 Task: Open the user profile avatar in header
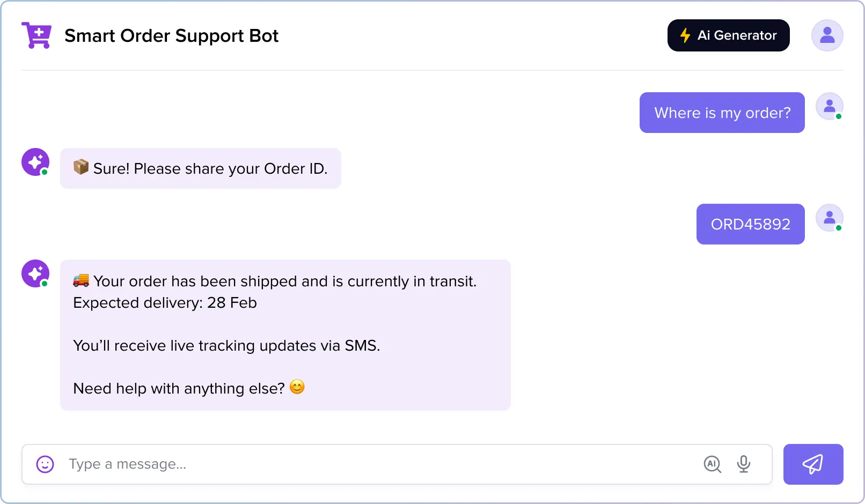(x=827, y=35)
